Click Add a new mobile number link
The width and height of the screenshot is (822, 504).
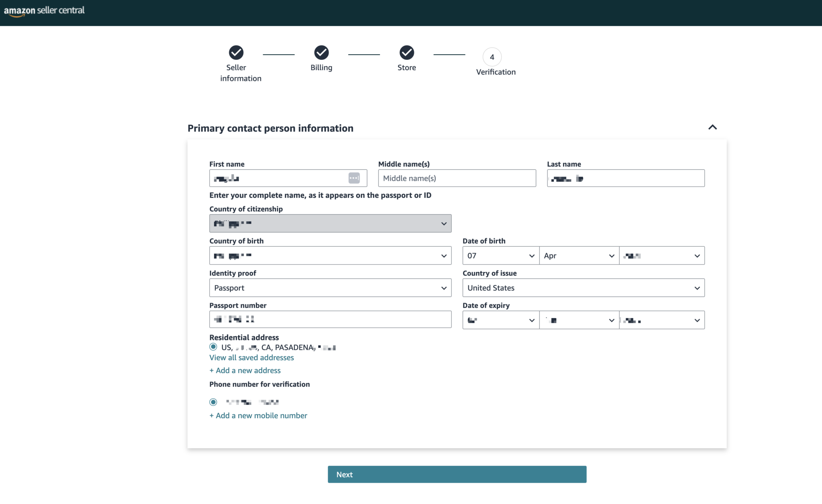click(x=258, y=416)
